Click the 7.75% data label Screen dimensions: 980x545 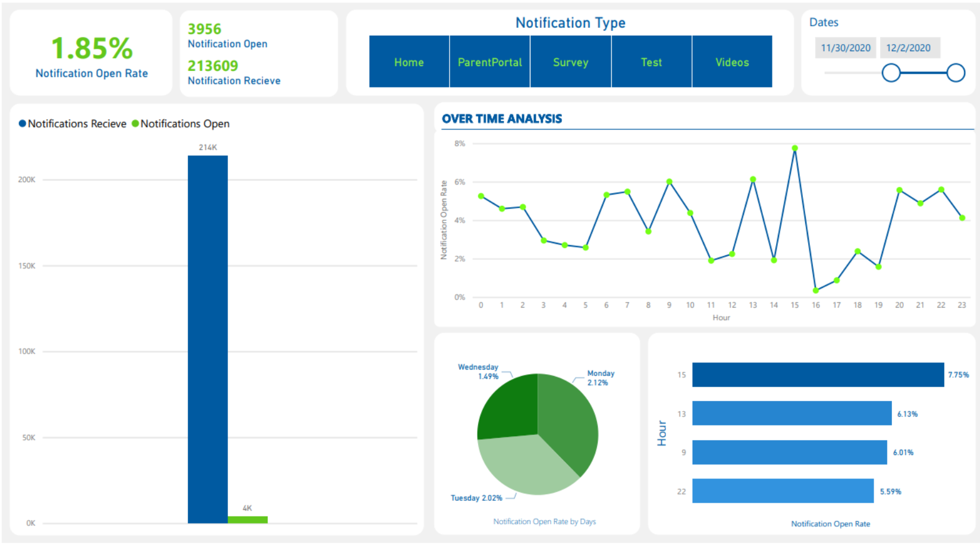pos(958,375)
